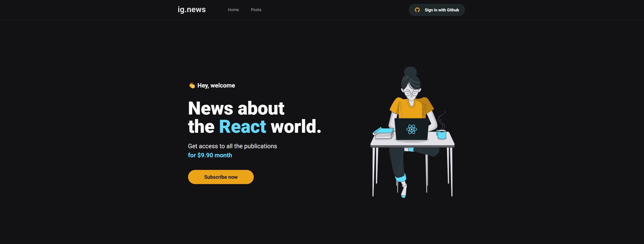Click the "News about" headline line

236,108
